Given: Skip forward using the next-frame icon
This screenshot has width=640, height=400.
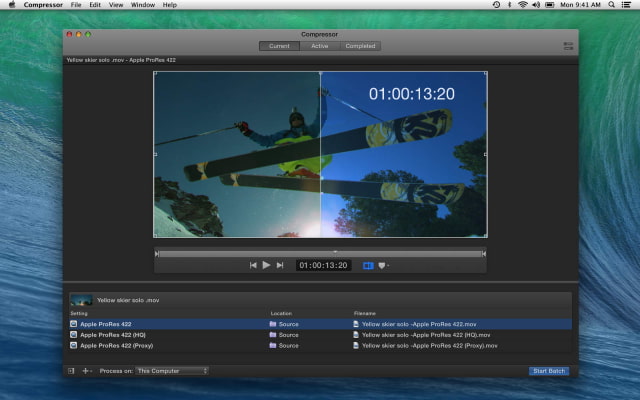Looking at the screenshot, I should click(x=280, y=265).
